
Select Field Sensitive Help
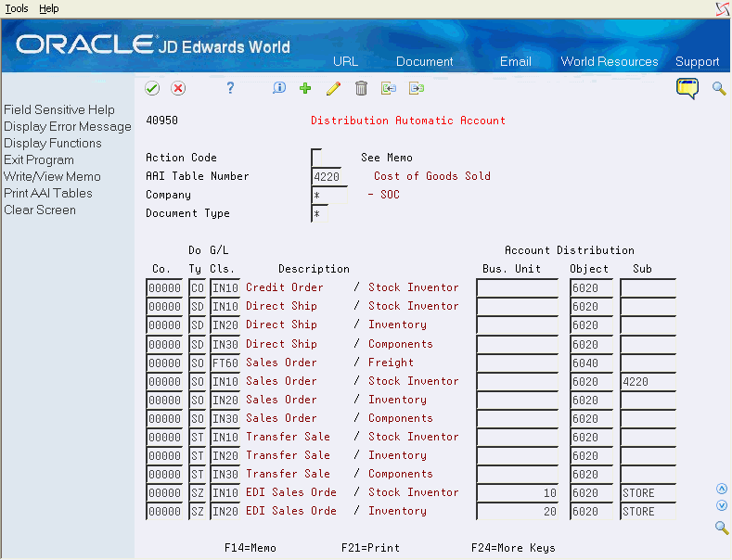59,109
